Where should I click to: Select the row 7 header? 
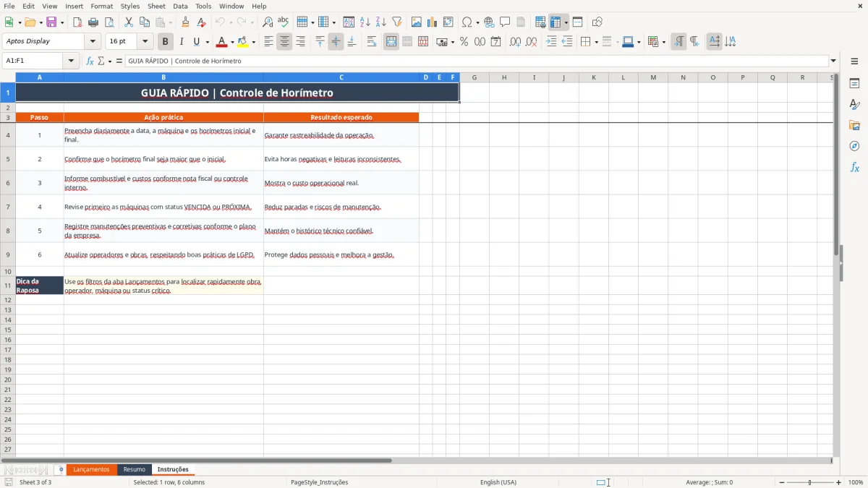pyautogui.click(x=8, y=207)
